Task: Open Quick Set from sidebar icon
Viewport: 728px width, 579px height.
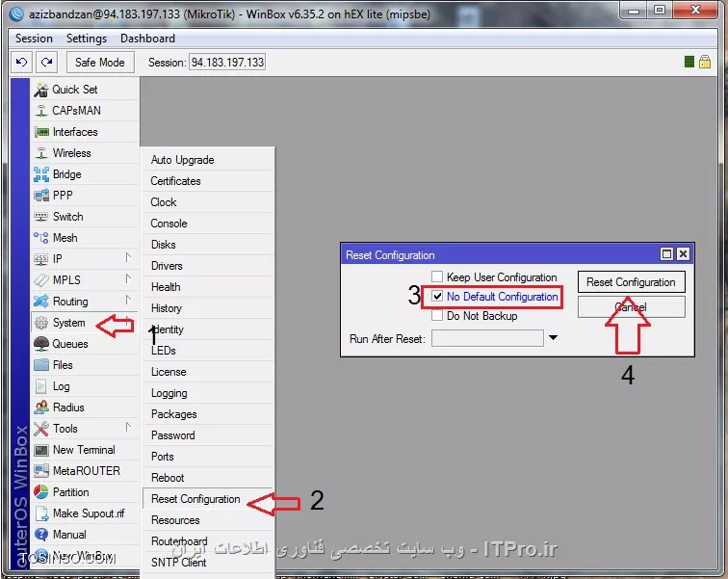Action: [x=40, y=90]
